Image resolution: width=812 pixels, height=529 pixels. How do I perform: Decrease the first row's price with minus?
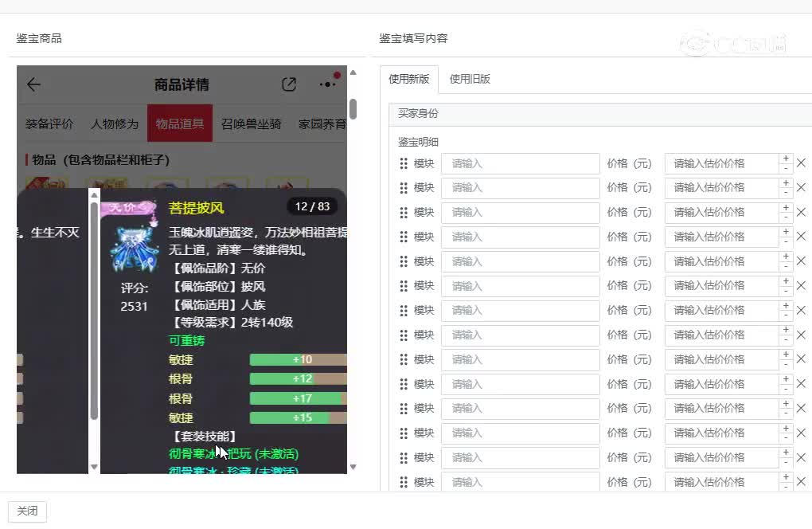tap(786, 168)
